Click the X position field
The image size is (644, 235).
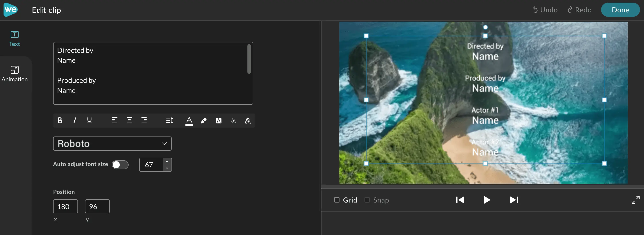(x=66, y=206)
